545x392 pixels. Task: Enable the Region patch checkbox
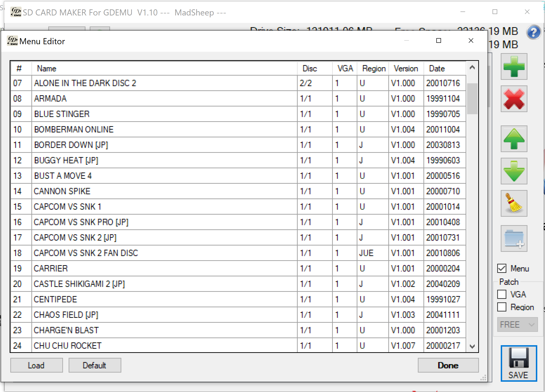pos(501,307)
